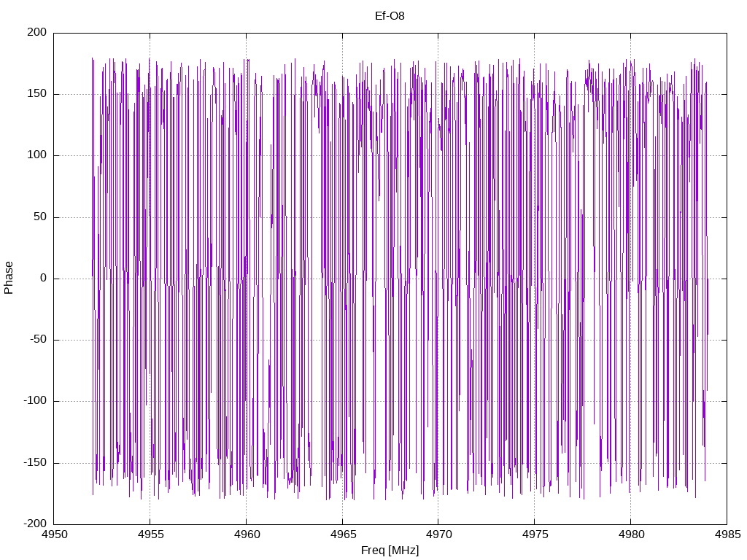
Task: Click the y-axis tick label 200
Action: coord(37,32)
